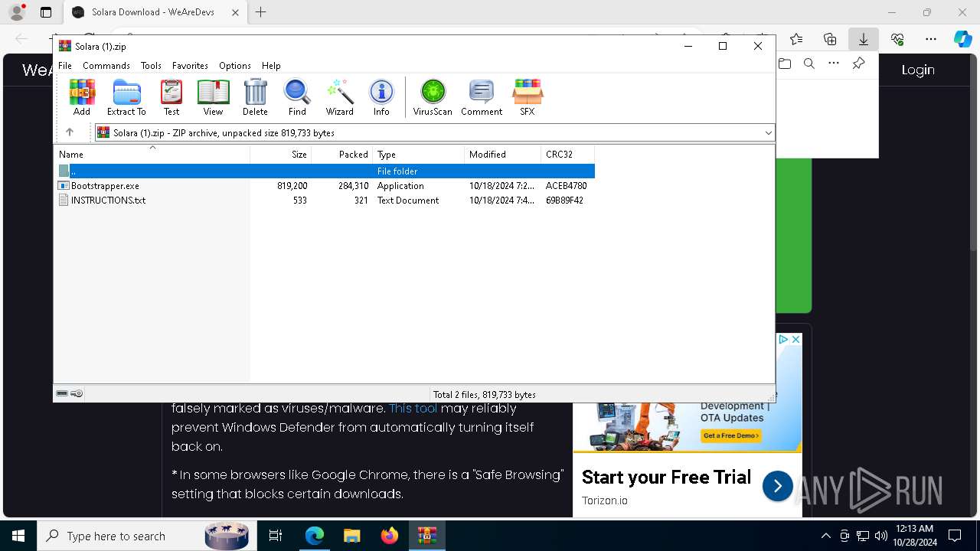Close the Solara Download browser tab
The image size is (980, 551).
coord(236,12)
